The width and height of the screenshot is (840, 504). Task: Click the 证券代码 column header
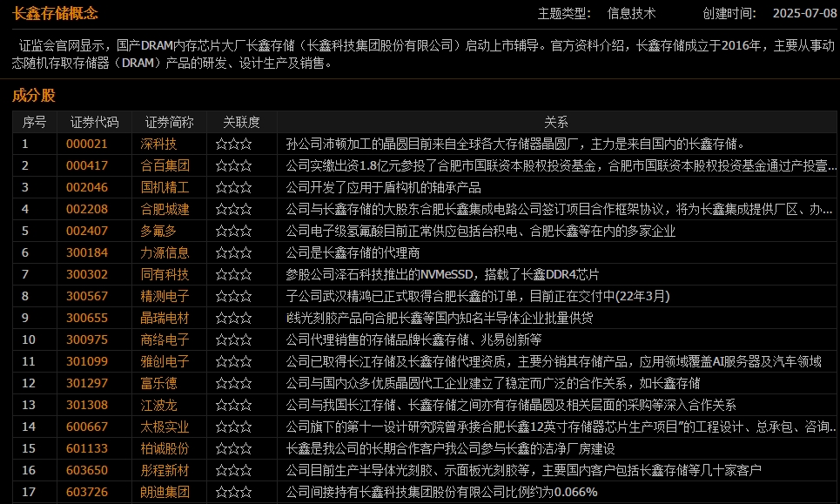pos(94,122)
